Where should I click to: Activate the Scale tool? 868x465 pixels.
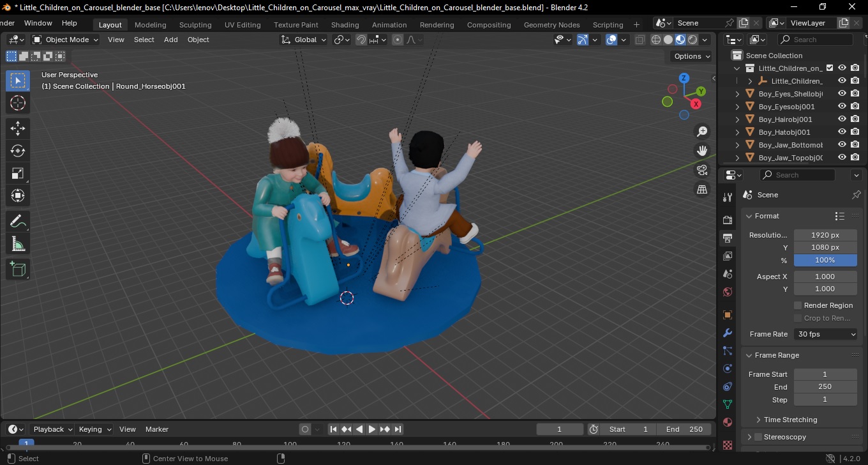(x=18, y=173)
